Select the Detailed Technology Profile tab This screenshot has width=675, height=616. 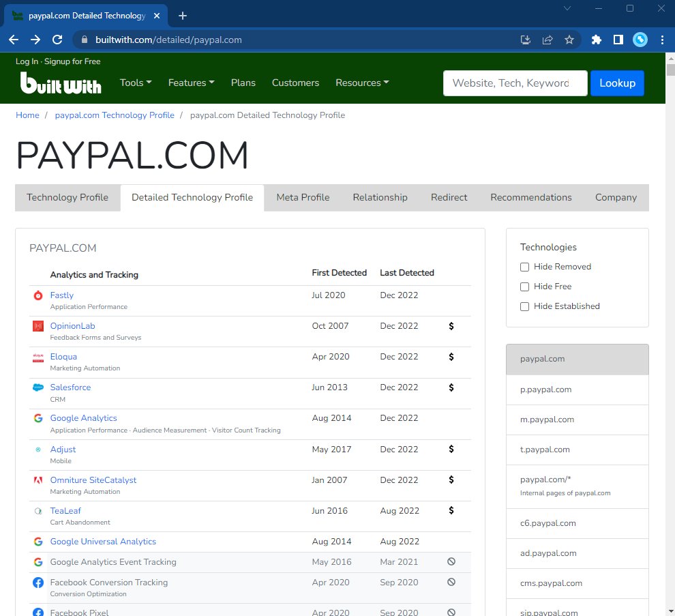pos(192,198)
